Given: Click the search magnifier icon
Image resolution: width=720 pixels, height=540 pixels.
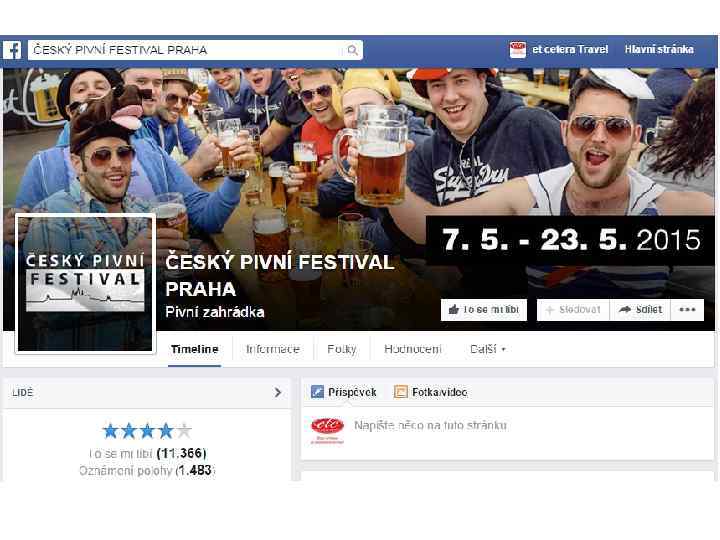Looking at the screenshot, I should pos(352,50).
